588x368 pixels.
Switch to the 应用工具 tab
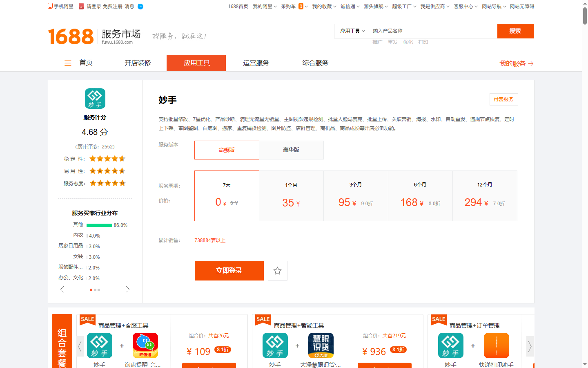tap(196, 63)
